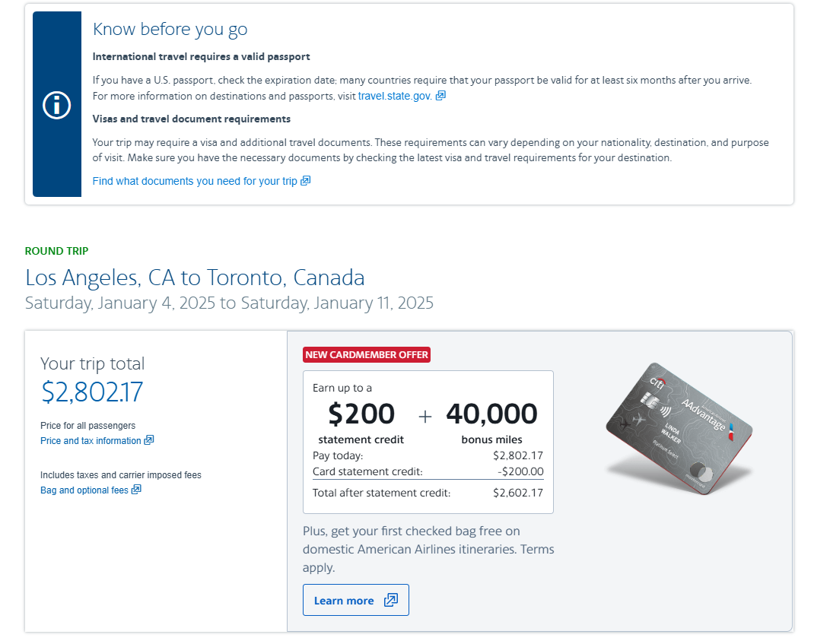Open 'Find what documents you need for your trip'
The width and height of the screenshot is (814, 644).
coord(195,181)
